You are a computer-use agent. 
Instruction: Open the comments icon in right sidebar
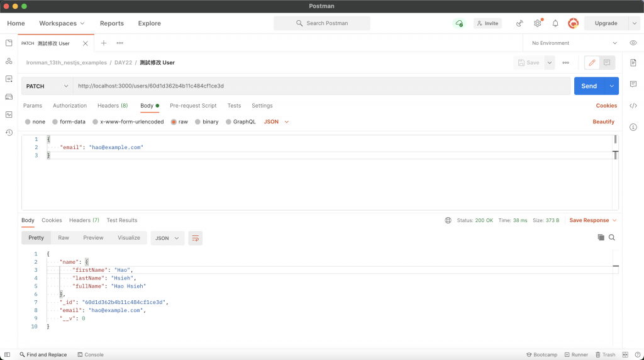click(x=633, y=84)
